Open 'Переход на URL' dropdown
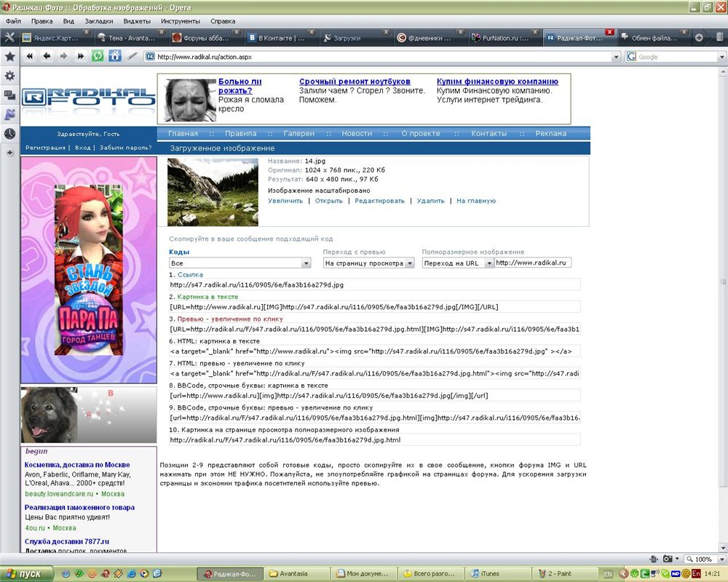The image size is (728, 582). click(x=457, y=263)
